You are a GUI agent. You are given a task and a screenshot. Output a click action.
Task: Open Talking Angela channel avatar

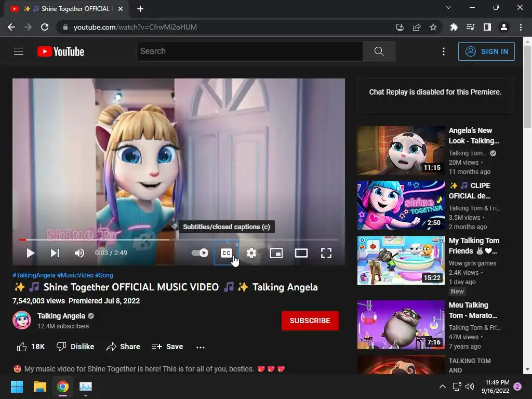22,320
